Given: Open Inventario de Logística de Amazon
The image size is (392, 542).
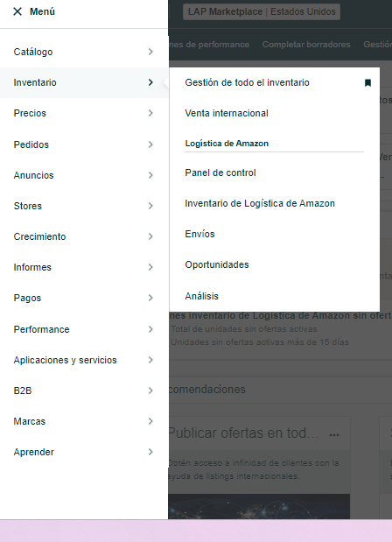Looking at the screenshot, I should 260,203.
